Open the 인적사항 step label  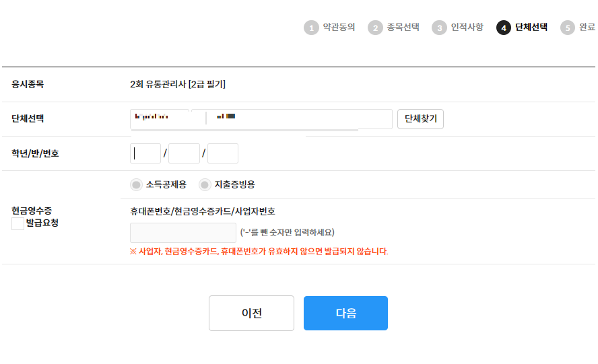[x=467, y=28]
